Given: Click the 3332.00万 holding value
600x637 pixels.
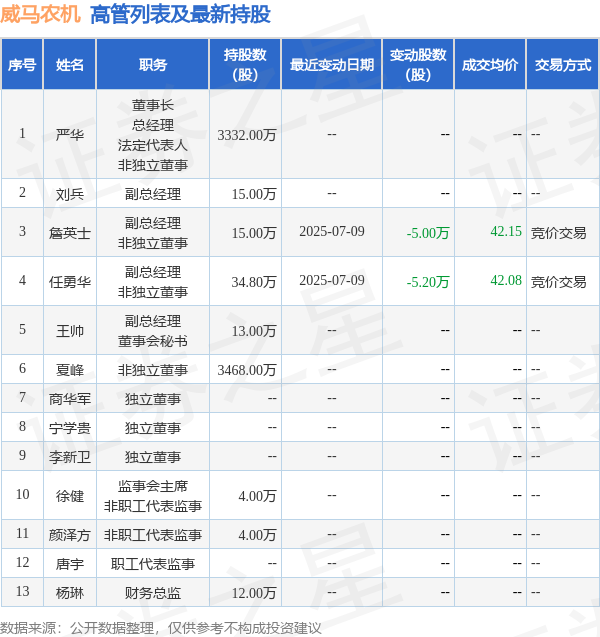Looking at the screenshot, I should (247, 135).
